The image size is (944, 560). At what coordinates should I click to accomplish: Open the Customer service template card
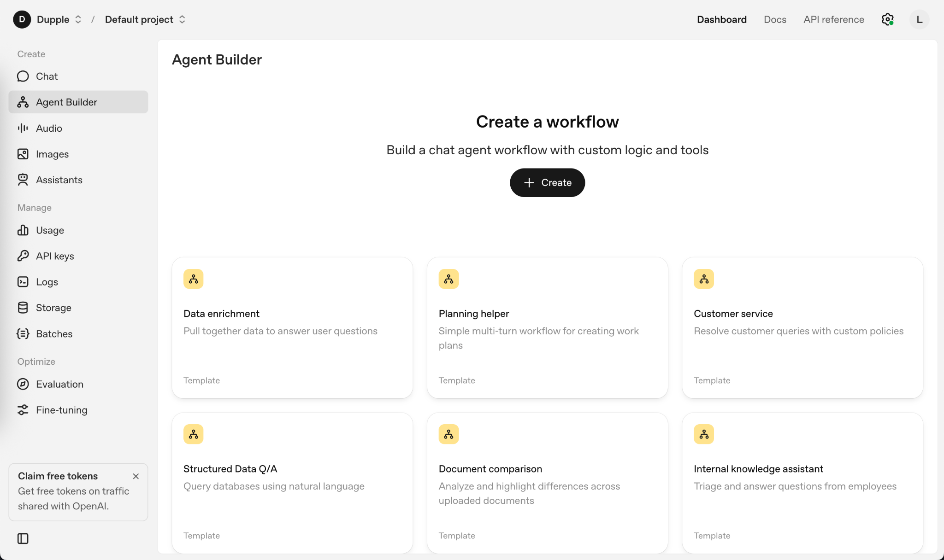coord(802,327)
